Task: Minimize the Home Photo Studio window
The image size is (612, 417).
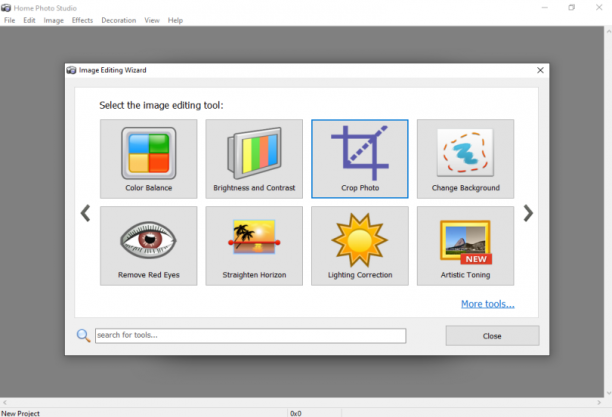Action: point(545,7)
